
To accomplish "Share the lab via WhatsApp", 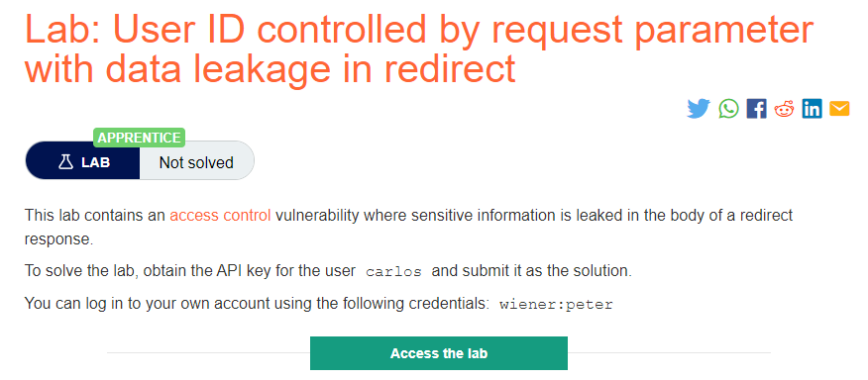I will click(728, 109).
